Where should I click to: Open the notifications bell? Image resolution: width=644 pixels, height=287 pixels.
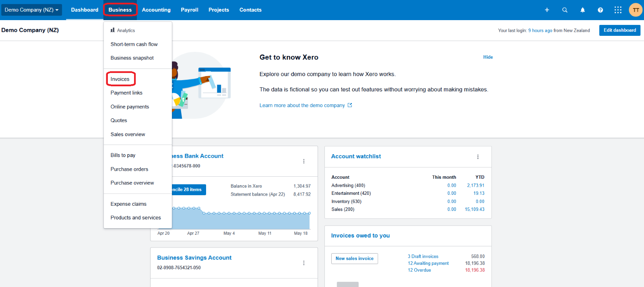coord(582,10)
